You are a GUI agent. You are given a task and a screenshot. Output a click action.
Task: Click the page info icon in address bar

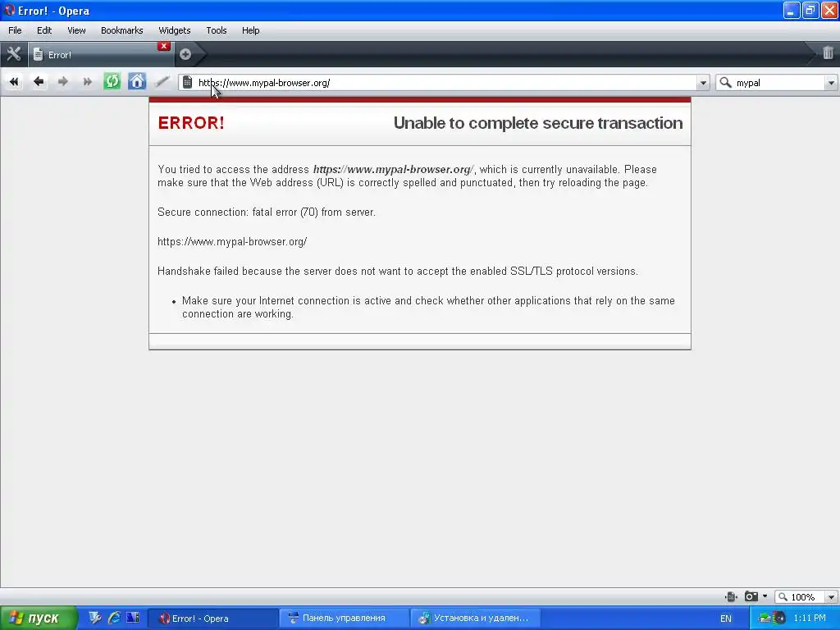(x=188, y=82)
